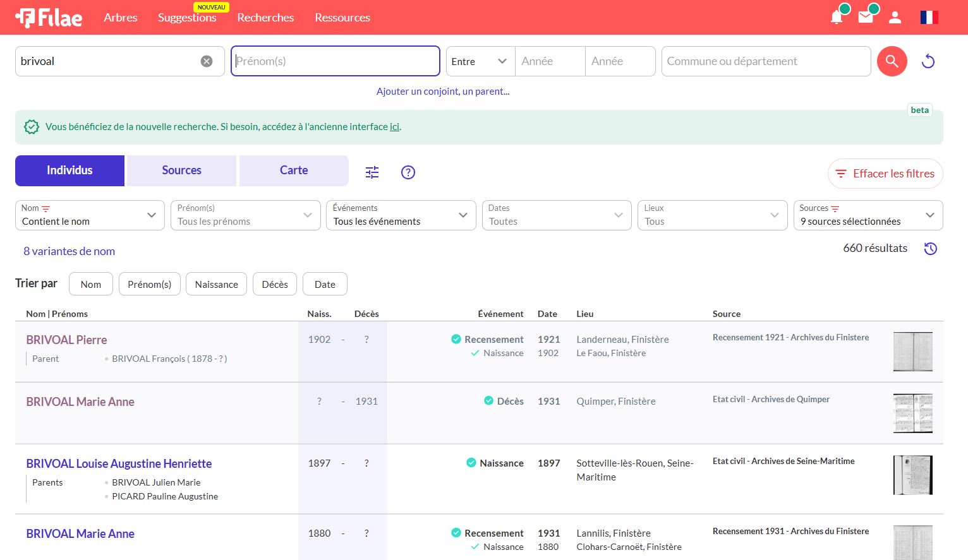The width and height of the screenshot is (968, 560).
Task: Open the Événements filter dropdown
Action: pos(401,215)
